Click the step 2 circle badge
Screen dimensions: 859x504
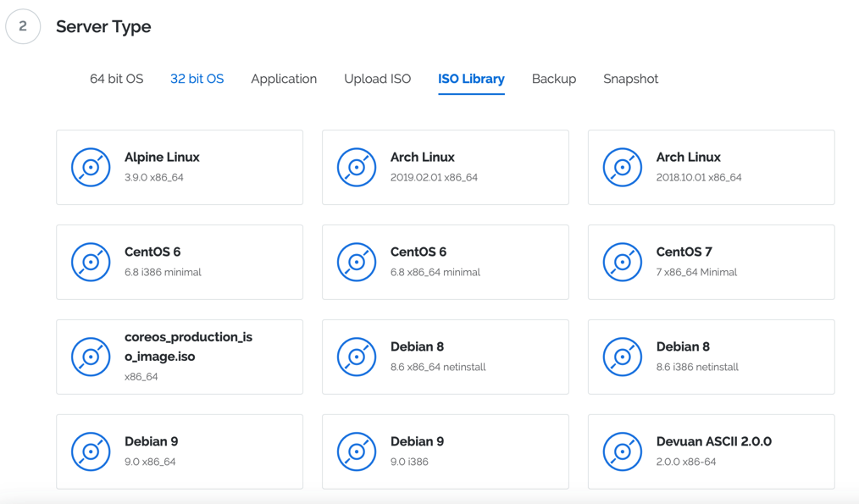[x=23, y=26]
